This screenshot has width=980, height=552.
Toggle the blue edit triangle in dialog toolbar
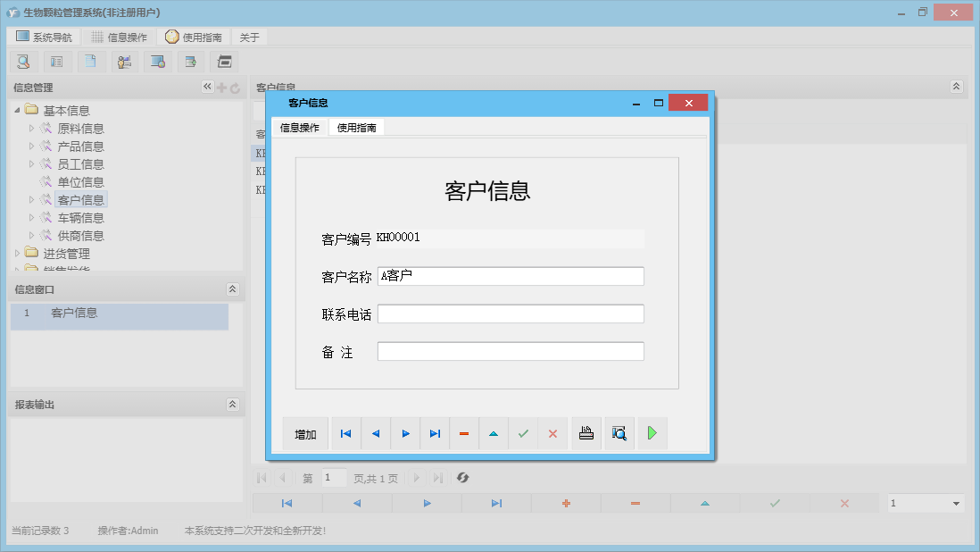click(494, 433)
